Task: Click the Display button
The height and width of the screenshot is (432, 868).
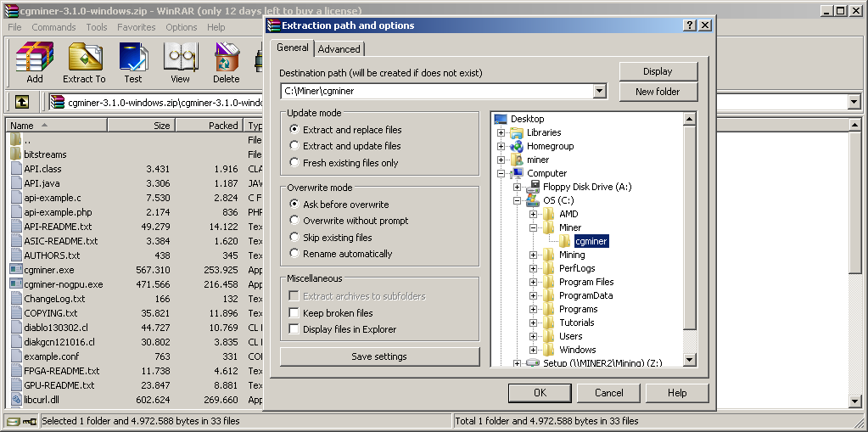Action: 658,71
